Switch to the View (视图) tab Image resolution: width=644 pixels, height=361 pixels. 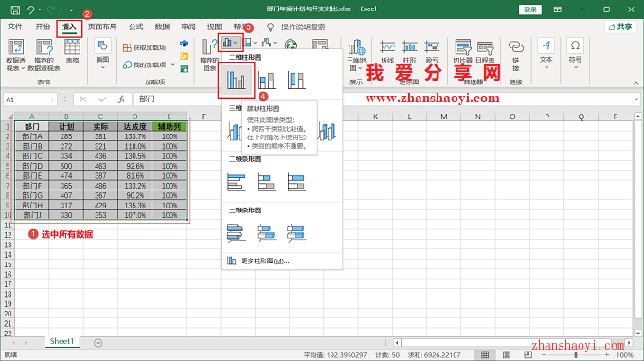pos(214,27)
